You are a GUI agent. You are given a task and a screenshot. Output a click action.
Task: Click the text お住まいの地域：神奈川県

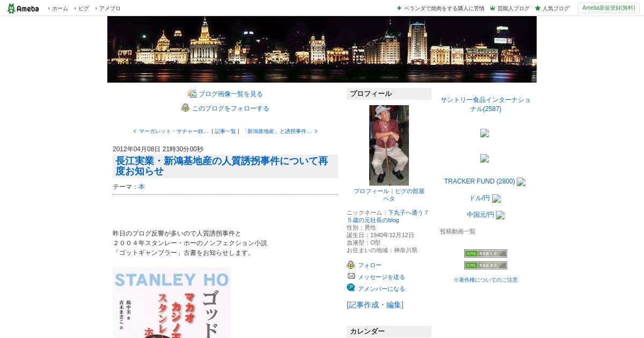click(382, 250)
